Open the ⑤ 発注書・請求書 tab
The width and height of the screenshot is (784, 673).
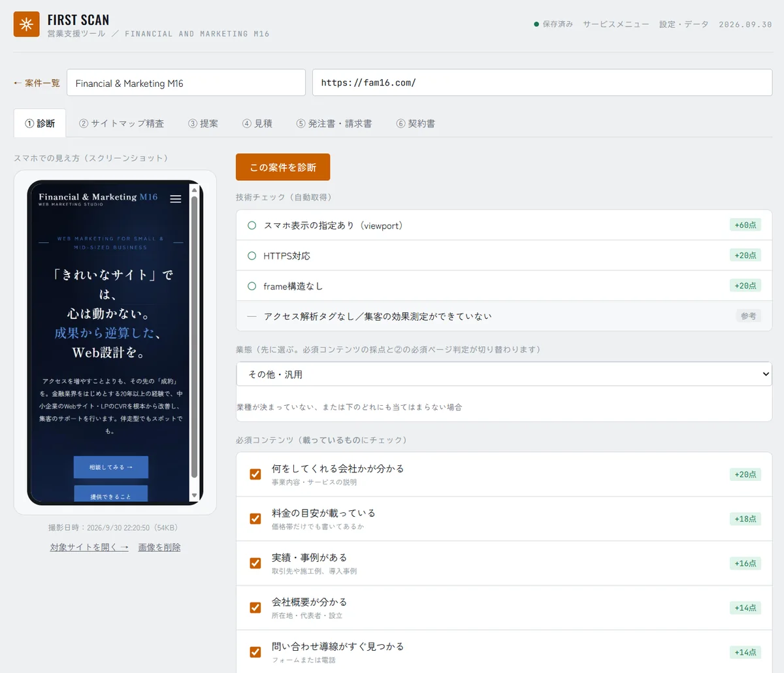335,123
